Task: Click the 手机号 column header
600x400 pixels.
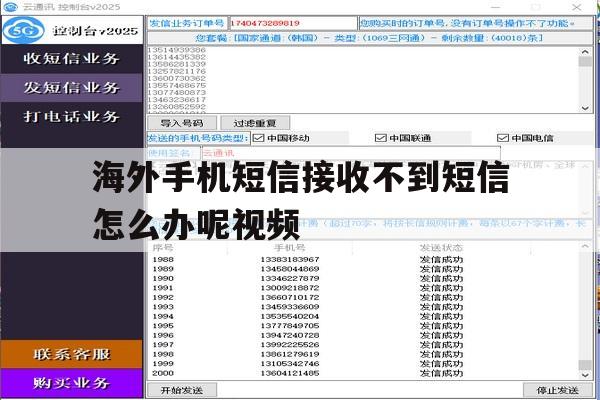Action: pos(289,248)
